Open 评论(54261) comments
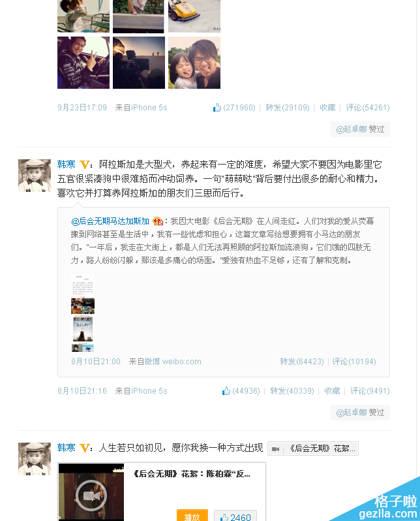Image resolution: width=420 pixels, height=521 pixels. 368,108
